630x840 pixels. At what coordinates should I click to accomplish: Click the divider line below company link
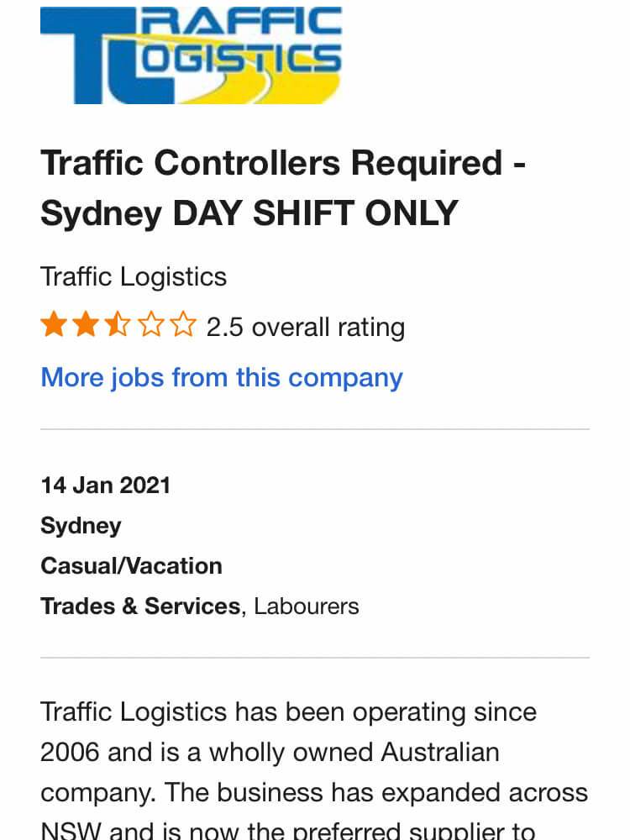(315, 429)
